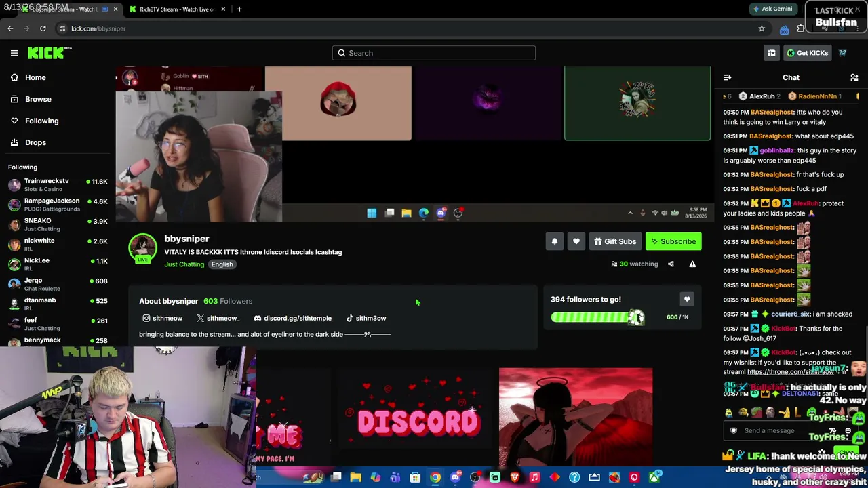This screenshot has height=488, width=868.
Task: Open Microsoft Store from the taskbar
Action: 415,477
